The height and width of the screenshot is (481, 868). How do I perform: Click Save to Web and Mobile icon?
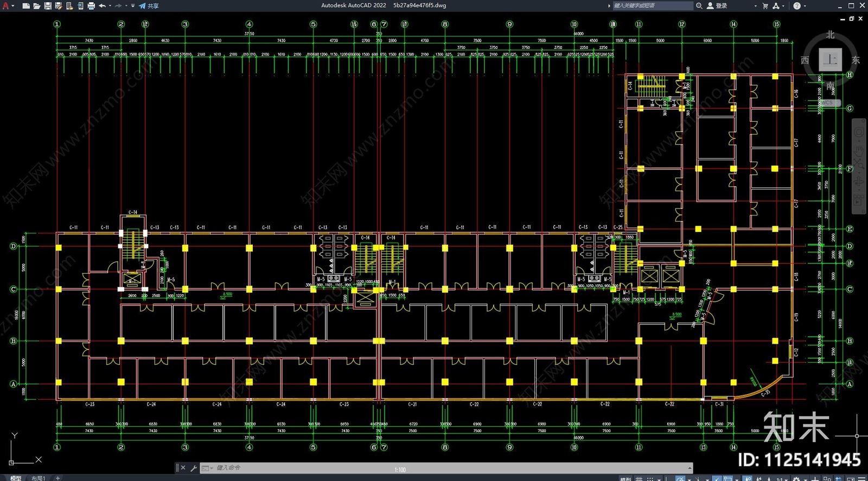coord(80,6)
